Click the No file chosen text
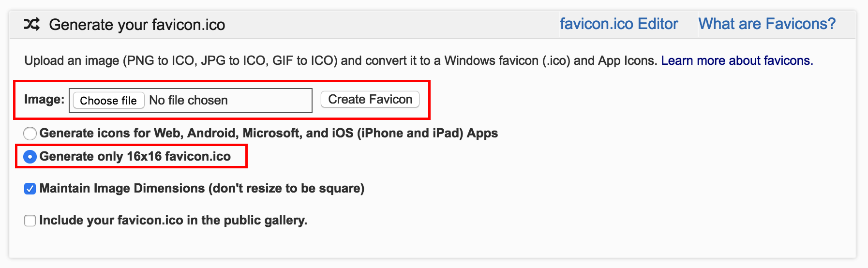The height and width of the screenshot is (268, 868). coord(188,100)
